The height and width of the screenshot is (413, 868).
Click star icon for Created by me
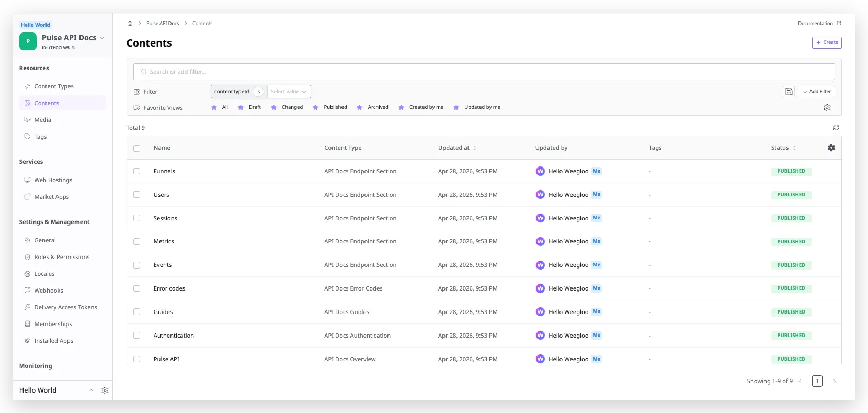[401, 107]
